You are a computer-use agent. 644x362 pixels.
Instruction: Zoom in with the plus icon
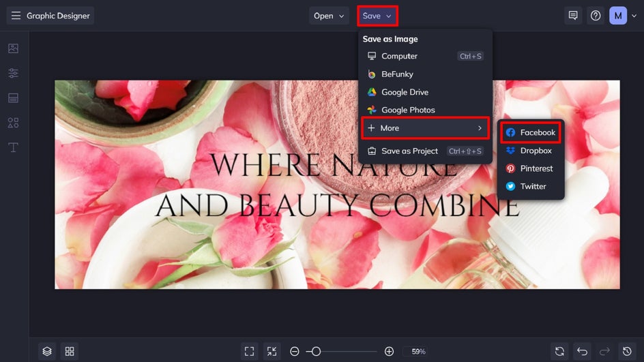(389, 351)
